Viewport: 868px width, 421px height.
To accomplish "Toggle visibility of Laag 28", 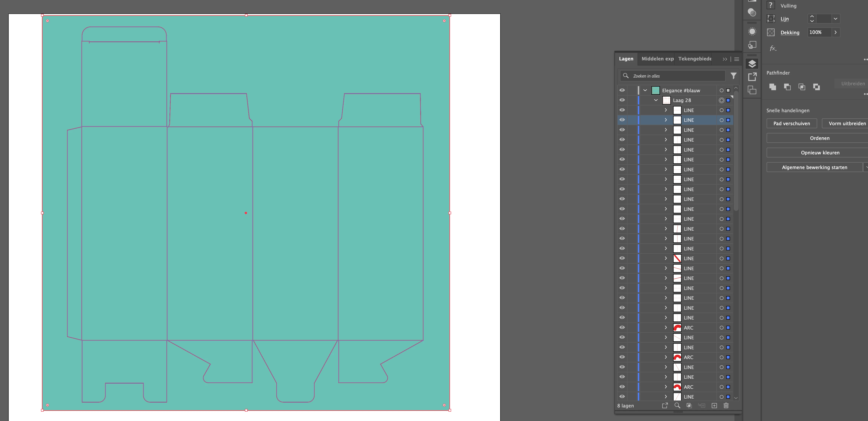I will tap(622, 100).
